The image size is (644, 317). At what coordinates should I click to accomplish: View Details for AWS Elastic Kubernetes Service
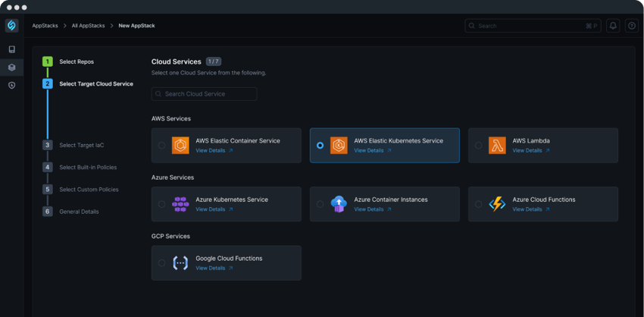[373, 150]
